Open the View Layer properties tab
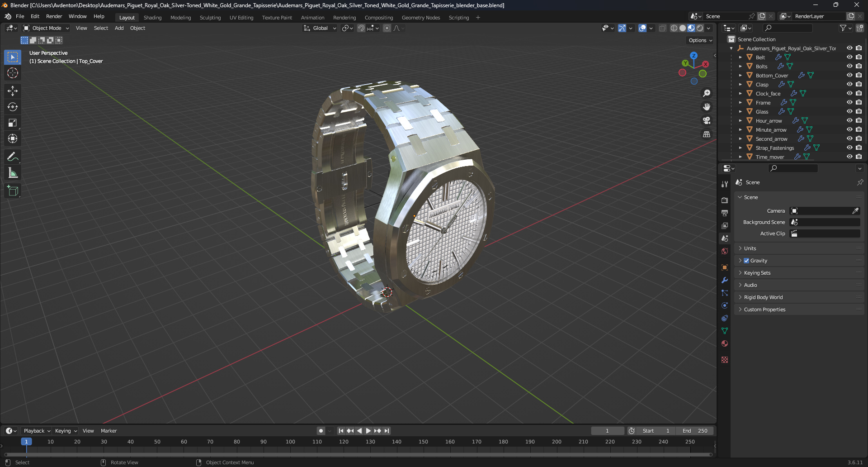The height and width of the screenshot is (467, 868). (x=725, y=225)
